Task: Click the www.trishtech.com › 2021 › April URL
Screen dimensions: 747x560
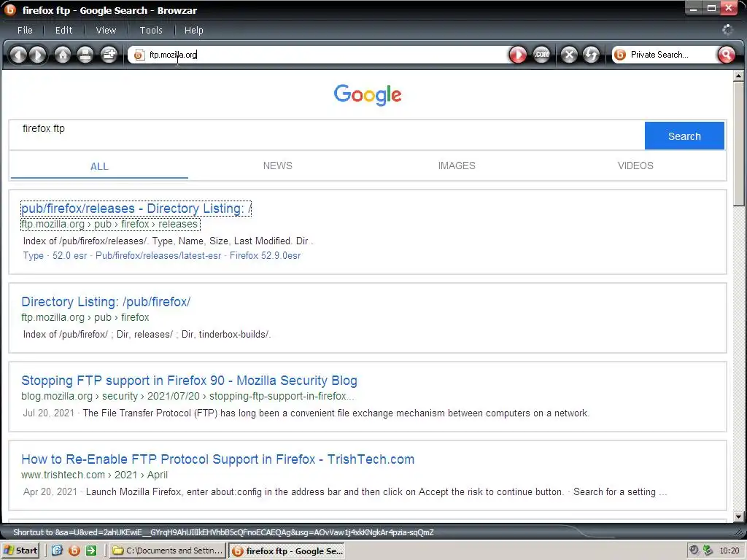Action: (94, 475)
